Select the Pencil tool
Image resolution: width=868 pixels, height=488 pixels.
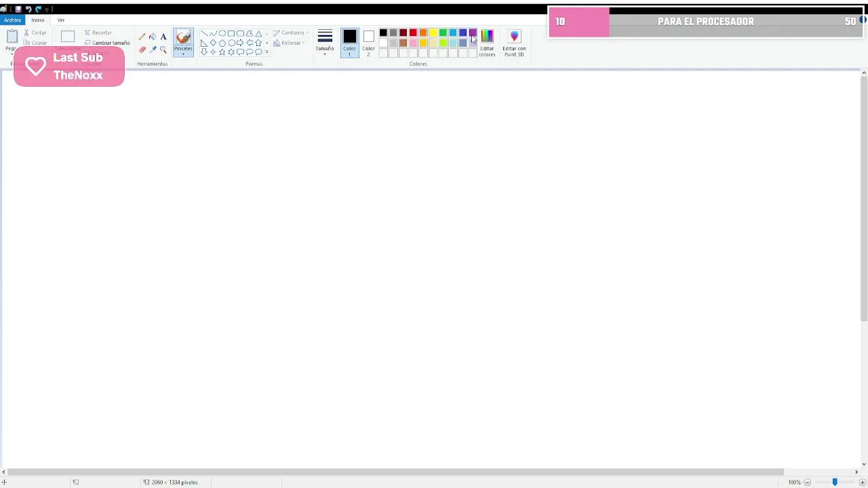tap(142, 37)
